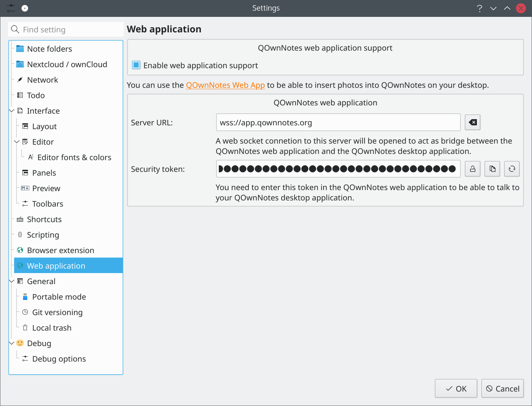The width and height of the screenshot is (532, 406).
Task: Open the QOwnNotes Web App link
Action: click(x=225, y=85)
